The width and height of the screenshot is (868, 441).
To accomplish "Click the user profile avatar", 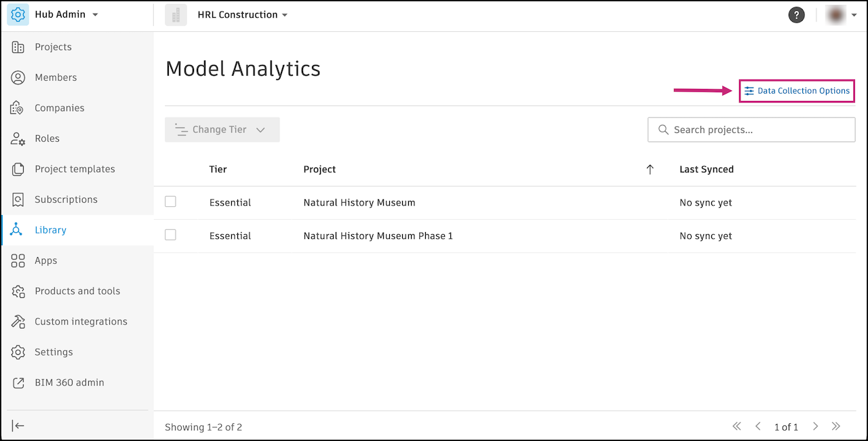I will [x=835, y=15].
